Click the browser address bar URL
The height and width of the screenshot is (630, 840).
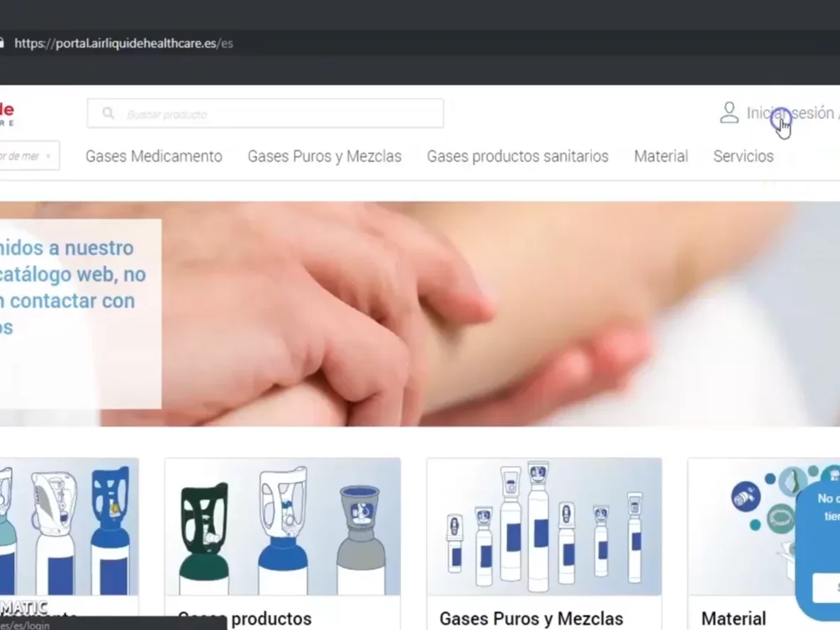click(123, 43)
